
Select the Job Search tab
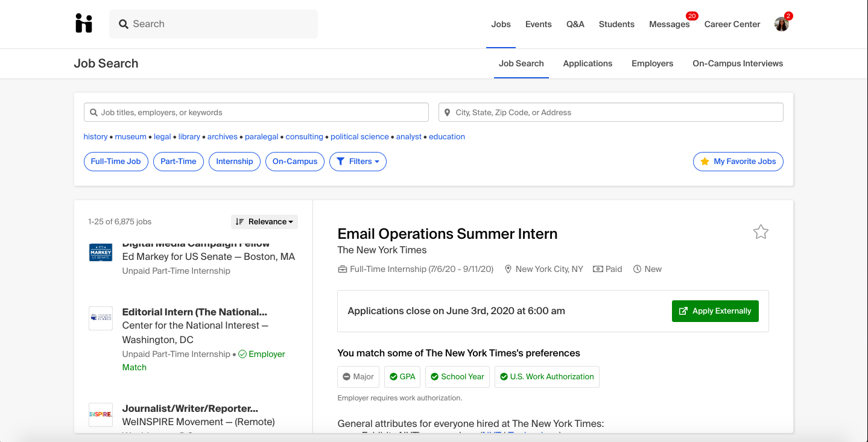pos(521,63)
